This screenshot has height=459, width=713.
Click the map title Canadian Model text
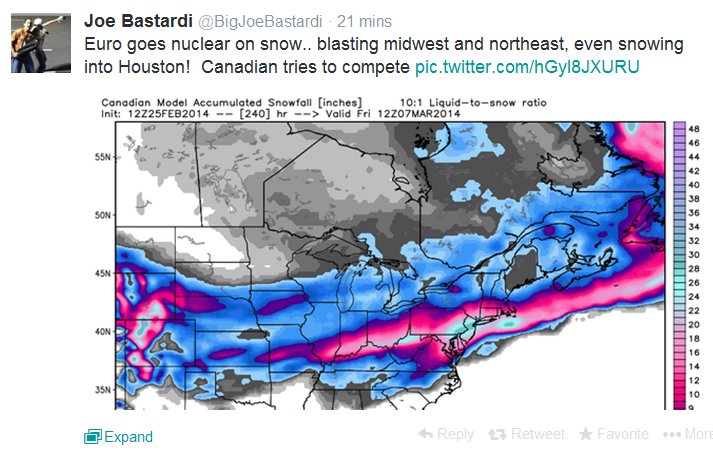pos(146,103)
